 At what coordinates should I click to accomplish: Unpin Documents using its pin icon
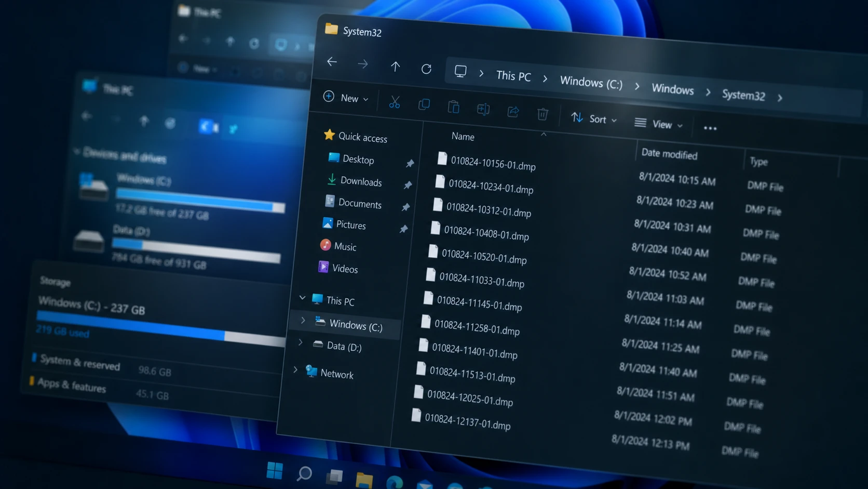point(405,207)
